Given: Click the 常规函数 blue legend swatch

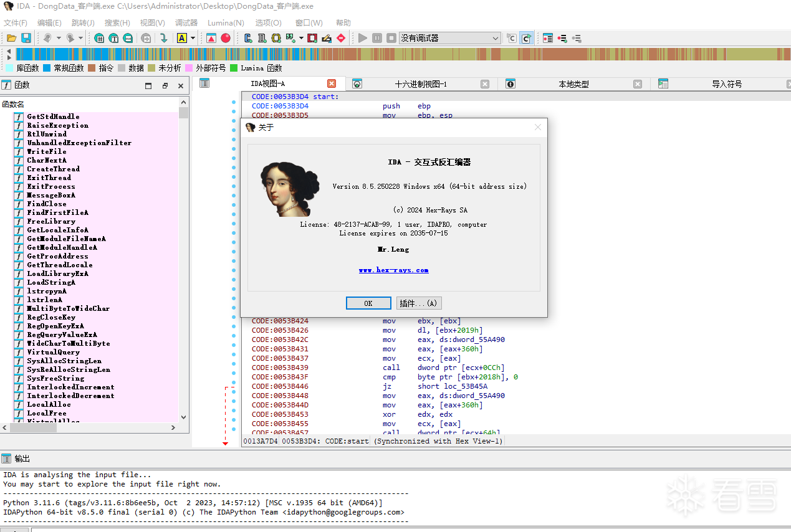Looking at the screenshot, I should point(47,68).
